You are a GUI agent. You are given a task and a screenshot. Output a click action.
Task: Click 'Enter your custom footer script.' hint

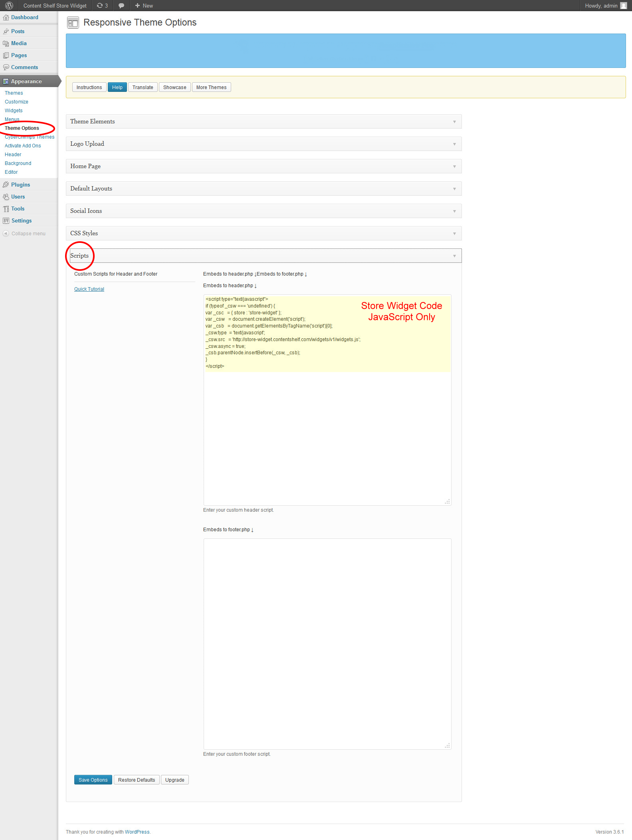coord(237,754)
